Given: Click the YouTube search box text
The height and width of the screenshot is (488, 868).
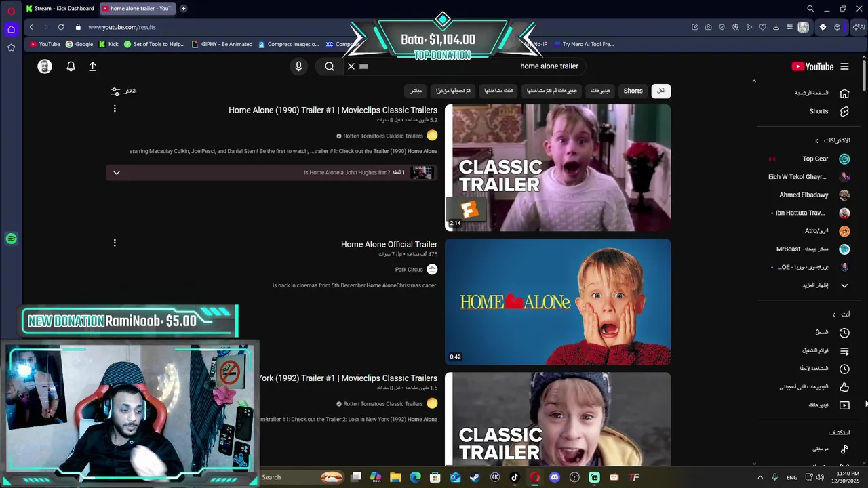Looking at the screenshot, I should click(549, 66).
